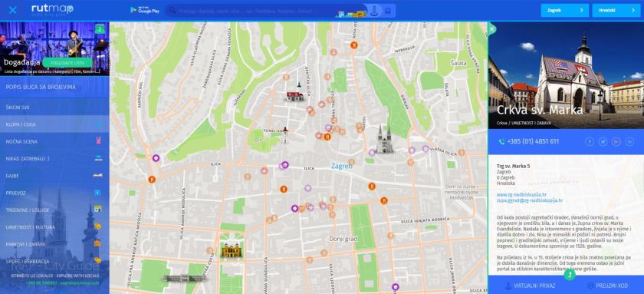Select the Zagreb Cathedral landmark icon on the map

pos(385,139)
